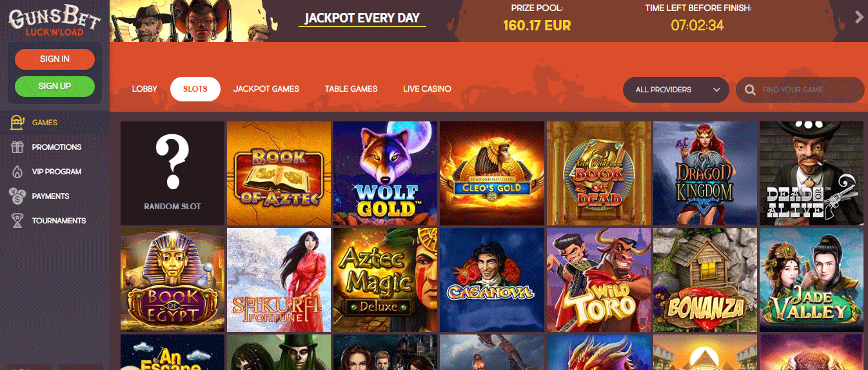Switch to the Jackpot Games tab
This screenshot has height=370, width=868.
(266, 88)
